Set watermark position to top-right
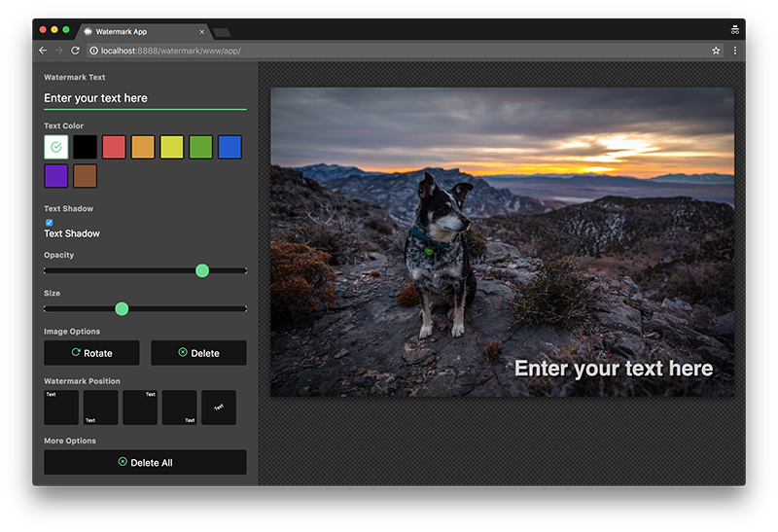This screenshot has height=532, width=778. pyautogui.click(x=140, y=408)
